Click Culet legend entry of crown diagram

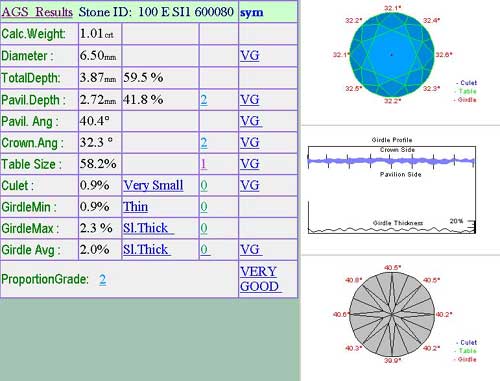[466, 83]
